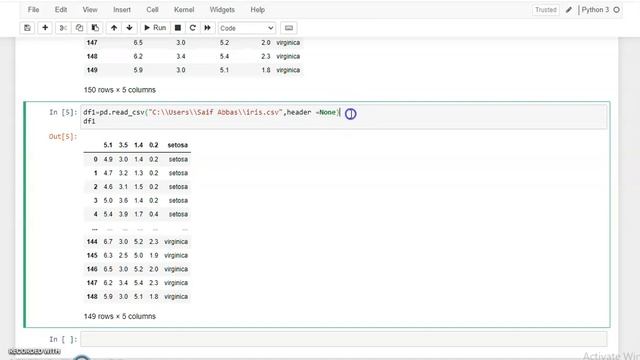This screenshot has height=360, width=640.
Task: Click the empty In [ ] code cell
Action: point(343,339)
